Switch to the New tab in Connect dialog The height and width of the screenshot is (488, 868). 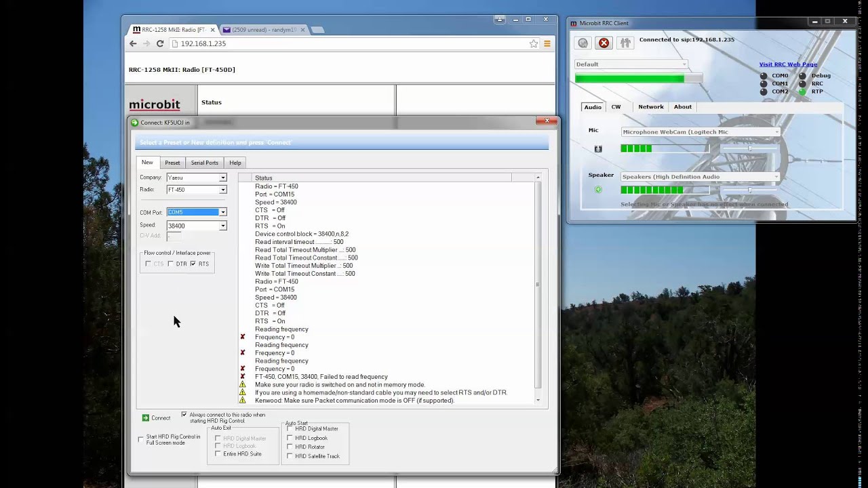tap(147, 163)
